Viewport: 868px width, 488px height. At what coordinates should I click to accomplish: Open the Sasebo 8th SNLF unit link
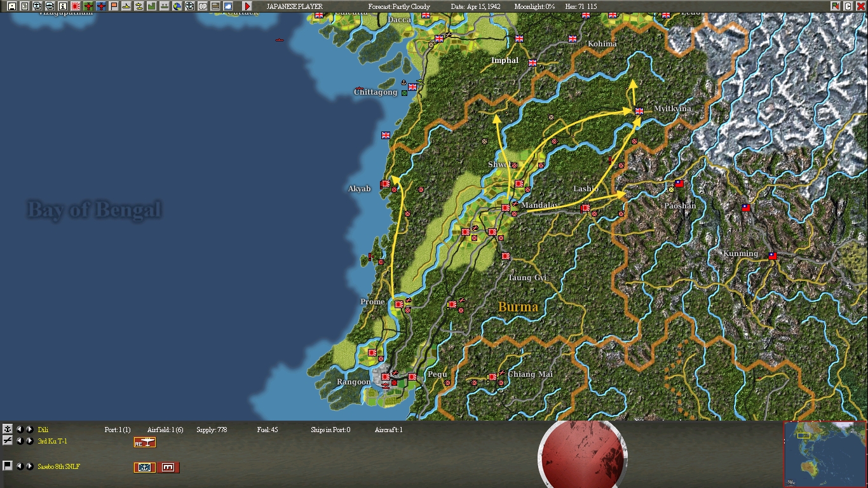[58, 467]
